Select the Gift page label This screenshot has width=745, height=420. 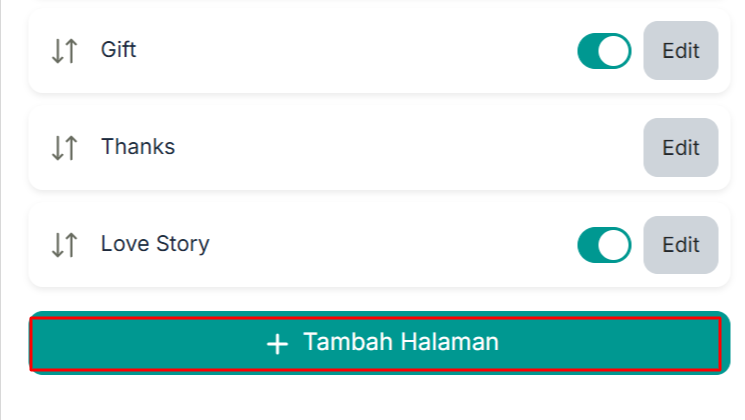(x=119, y=49)
